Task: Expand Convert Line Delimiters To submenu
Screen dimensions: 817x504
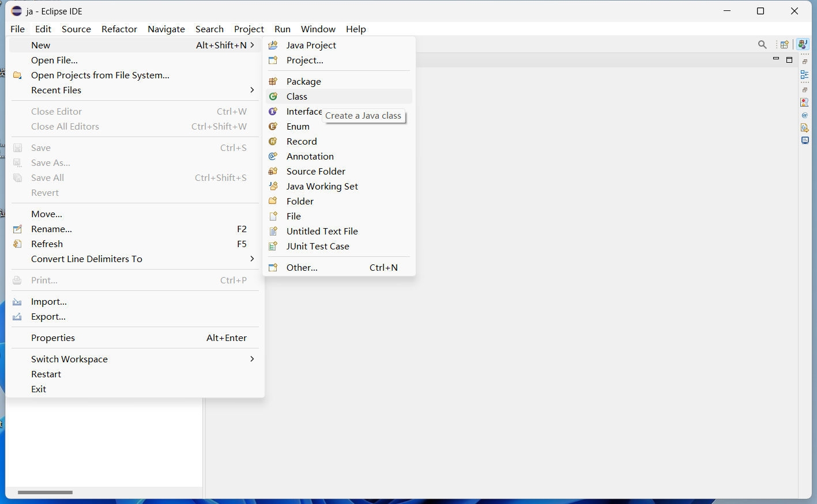Action: click(x=134, y=259)
